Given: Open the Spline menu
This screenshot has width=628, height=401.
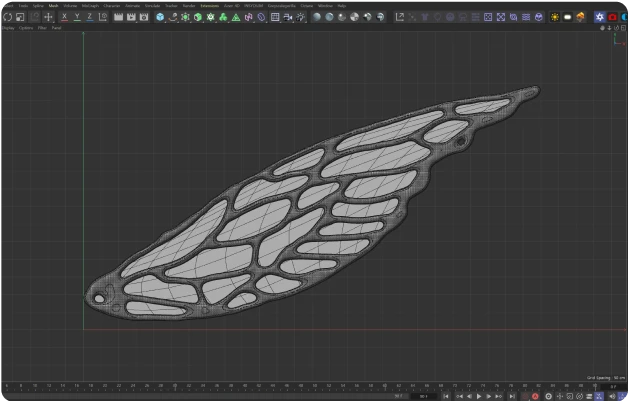Looking at the screenshot, I should pyautogui.click(x=38, y=6).
